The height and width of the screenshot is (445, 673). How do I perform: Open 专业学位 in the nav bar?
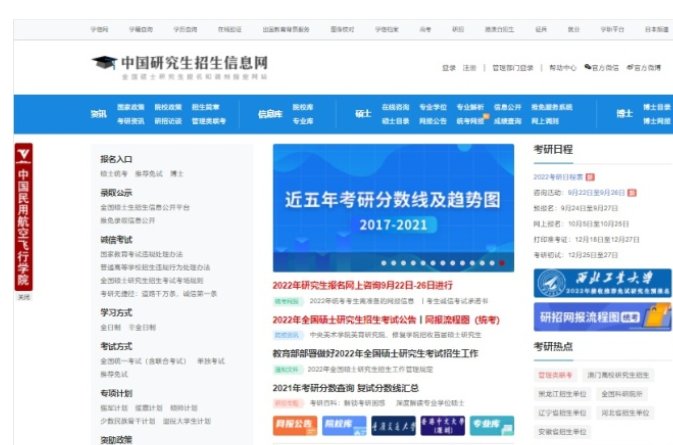[433, 107]
